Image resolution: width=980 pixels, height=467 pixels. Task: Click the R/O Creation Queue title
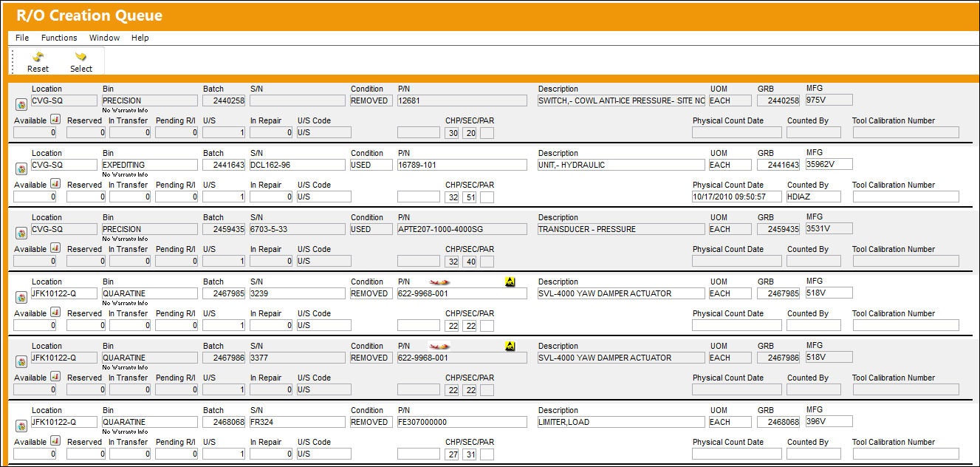tap(89, 16)
